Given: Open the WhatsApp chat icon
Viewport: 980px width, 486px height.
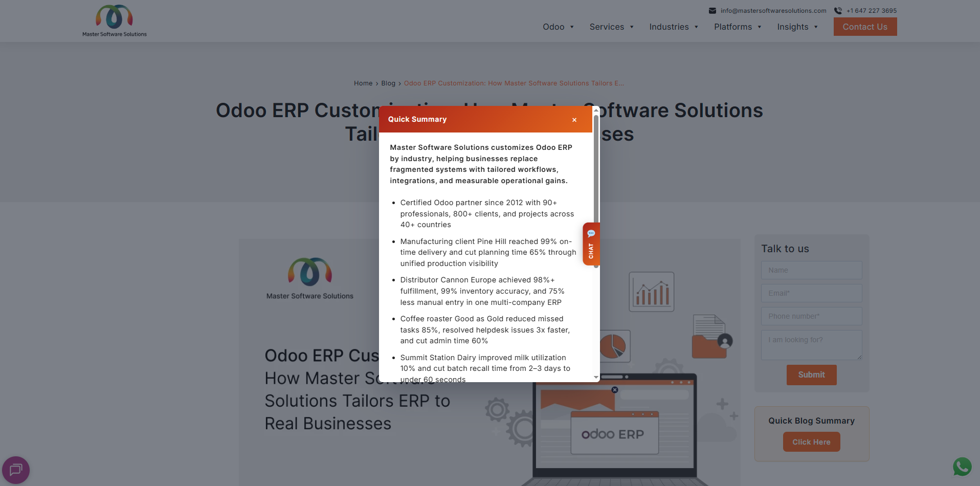Looking at the screenshot, I should coord(962,467).
